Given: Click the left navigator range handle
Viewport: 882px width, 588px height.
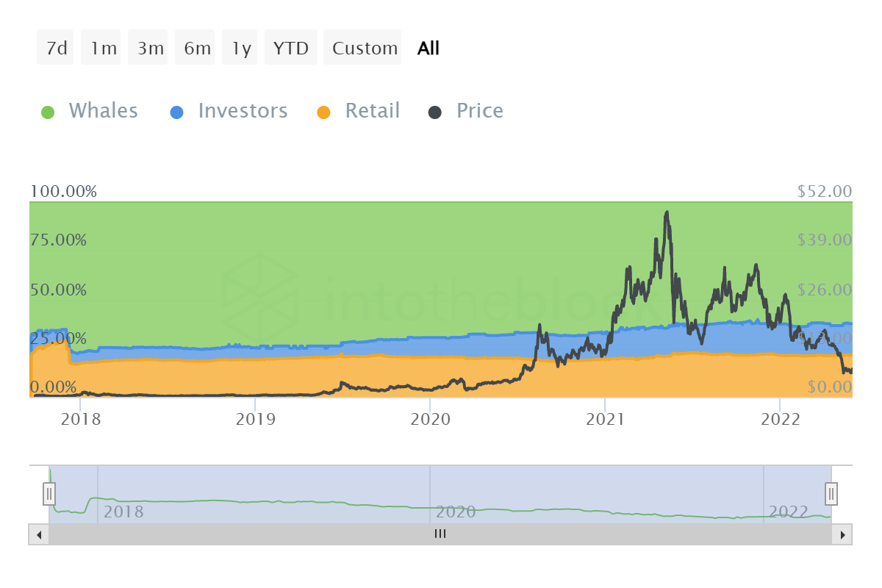Looking at the screenshot, I should [x=49, y=492].
